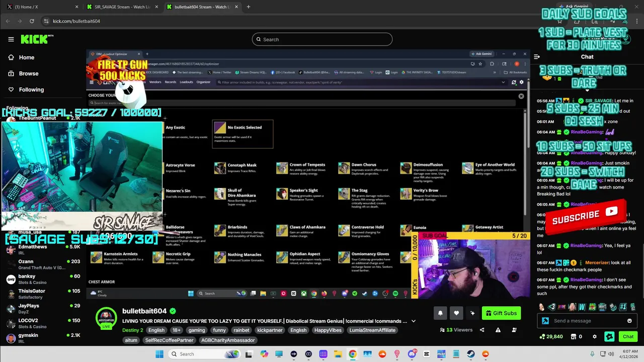Image resolution: width=644 pixels, height=362 pixels.
Task: View site information beside the address
Action: coord(46,21)
